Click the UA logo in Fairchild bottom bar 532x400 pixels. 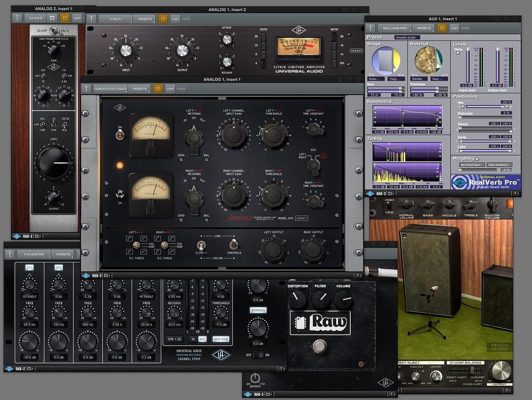[x=86, y=275]
